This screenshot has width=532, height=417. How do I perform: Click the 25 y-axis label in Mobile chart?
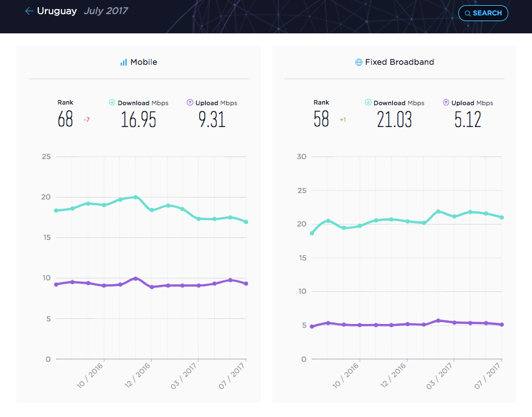(46, 157)
